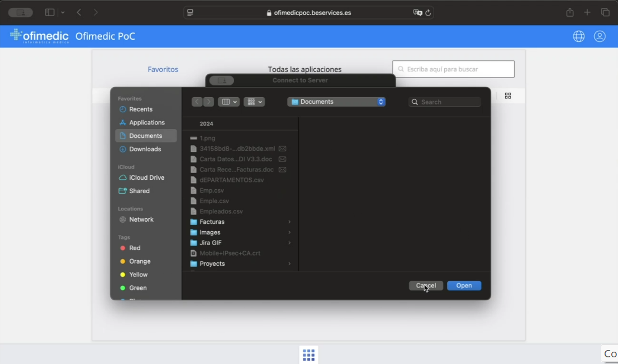
Task: Open the Documents folder location dropdown
Action: pos(336,102)
